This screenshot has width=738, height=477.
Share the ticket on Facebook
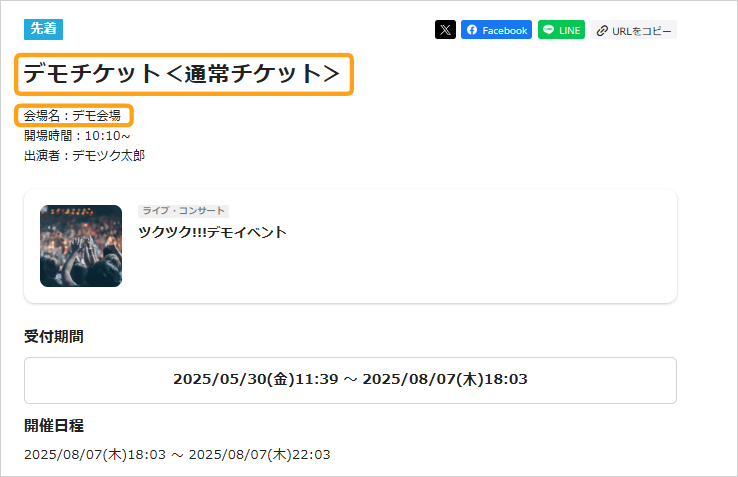pos(496,30)
